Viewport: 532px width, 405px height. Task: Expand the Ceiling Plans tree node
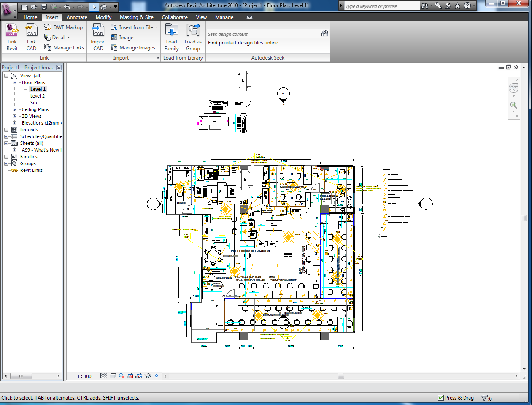coord(14,109)
